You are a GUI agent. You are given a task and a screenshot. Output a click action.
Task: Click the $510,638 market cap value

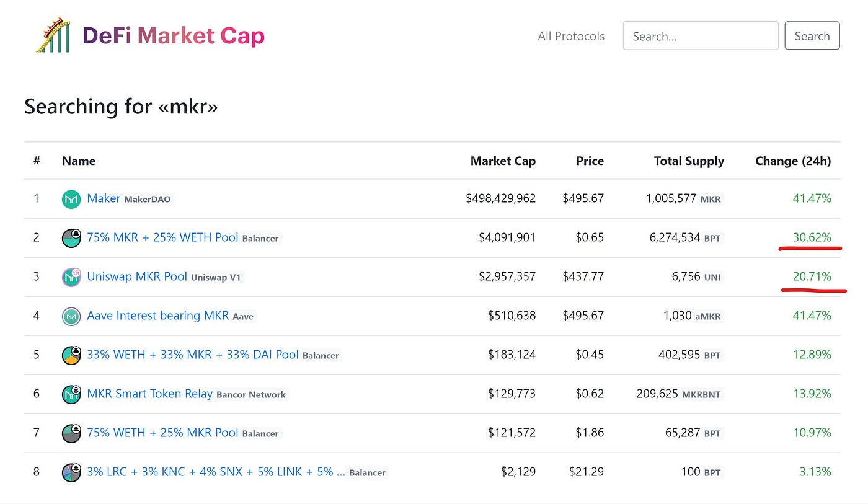pos(511,316)
